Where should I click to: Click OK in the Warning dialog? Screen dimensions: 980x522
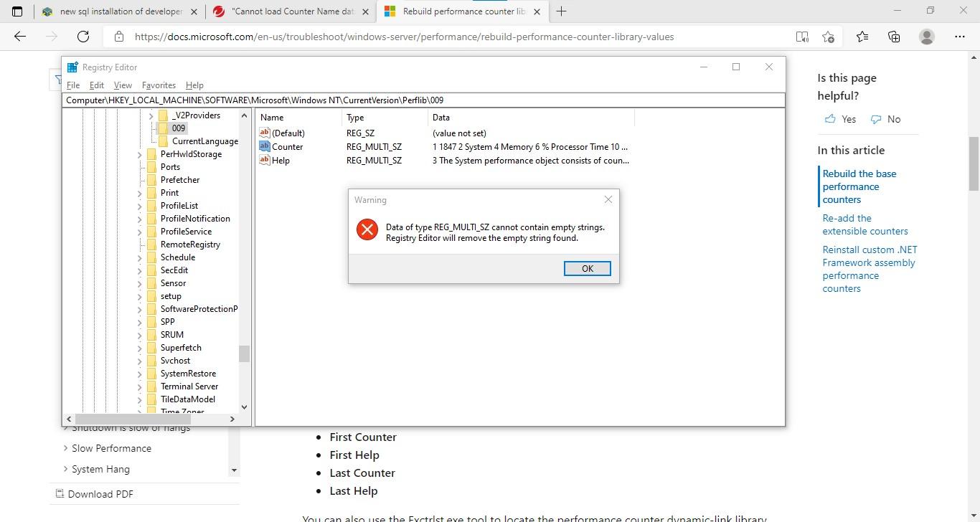[588, 268]
